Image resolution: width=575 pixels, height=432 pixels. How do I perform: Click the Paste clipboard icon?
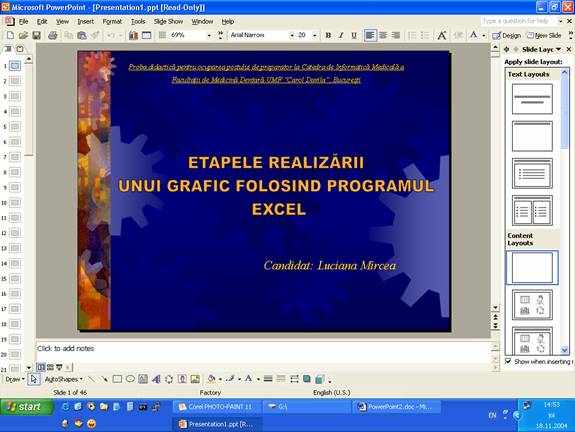coord(82,35)
